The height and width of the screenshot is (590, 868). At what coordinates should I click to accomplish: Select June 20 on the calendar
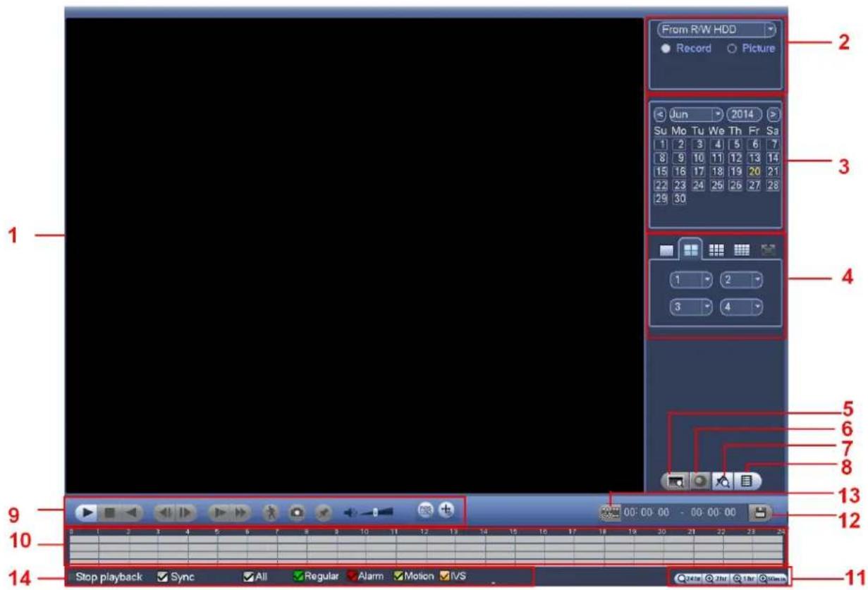[x=754, y=171]
